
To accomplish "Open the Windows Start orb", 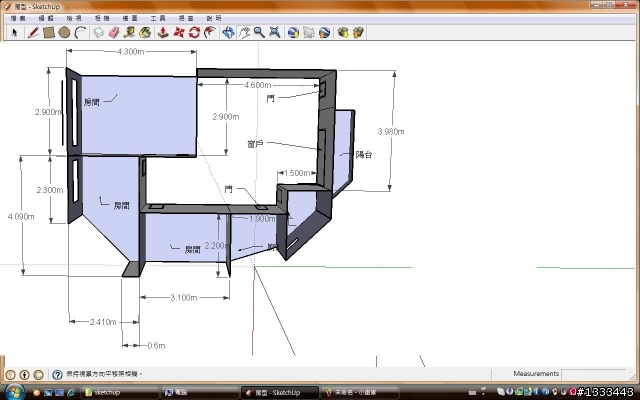I will [13, 392].
